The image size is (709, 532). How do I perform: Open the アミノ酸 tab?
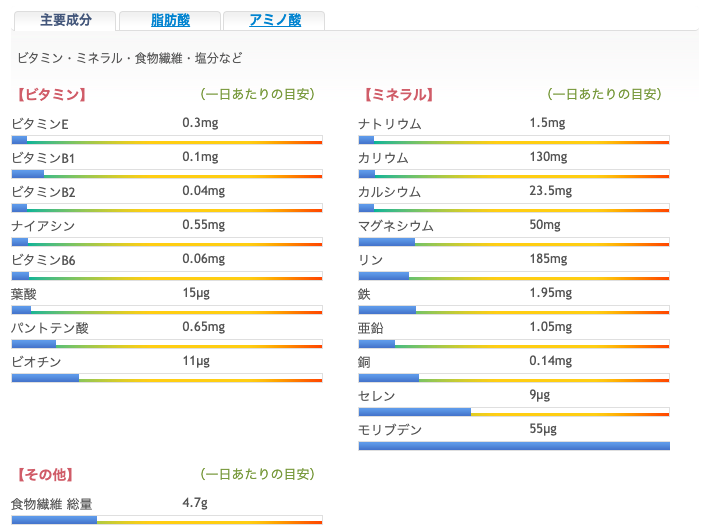274,20
